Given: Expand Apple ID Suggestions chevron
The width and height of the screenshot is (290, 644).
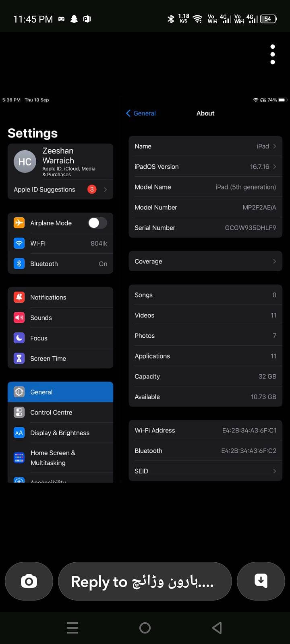Looking at the screenshot, I should pyautogui.click(x=106, y=189).
